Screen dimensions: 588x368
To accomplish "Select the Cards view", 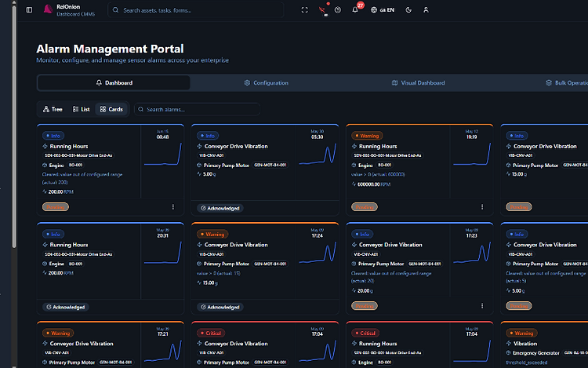I will click(x=111, y=109).
